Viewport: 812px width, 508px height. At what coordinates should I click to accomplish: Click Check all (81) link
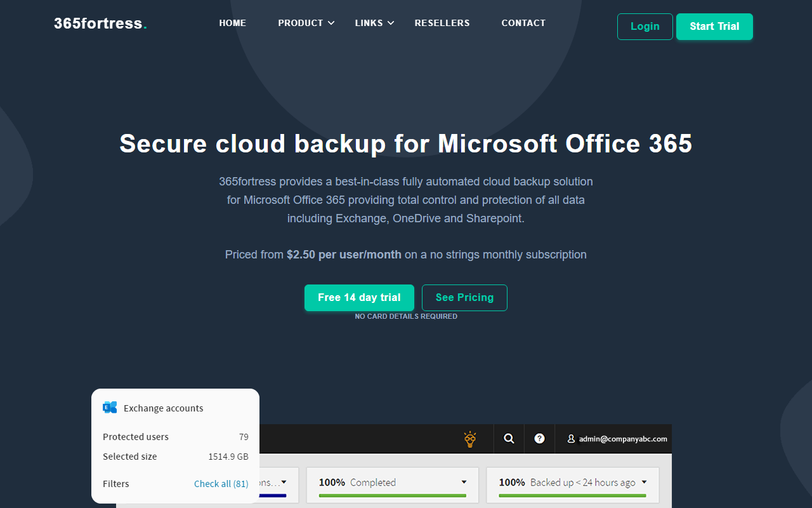coord(221,484)
